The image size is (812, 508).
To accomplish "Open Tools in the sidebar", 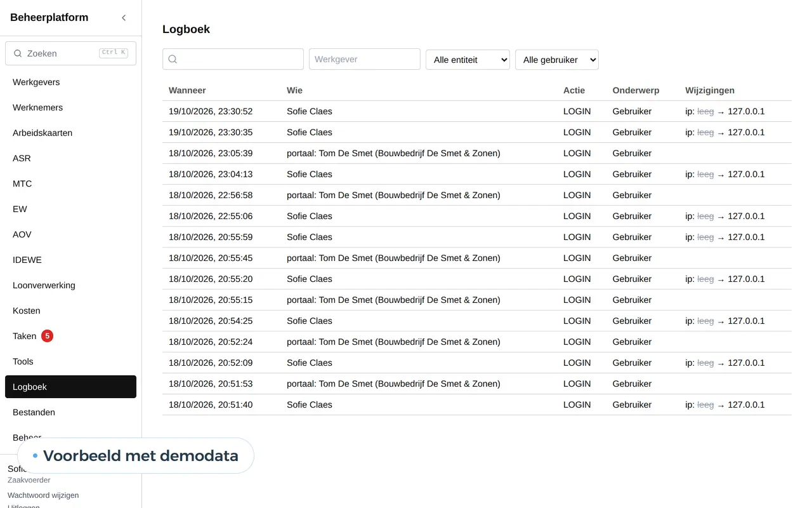I will (x=70, y=361).
